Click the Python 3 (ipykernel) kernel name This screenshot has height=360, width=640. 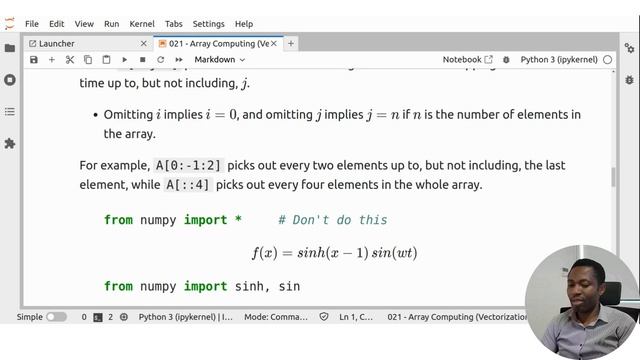(559, 60)
